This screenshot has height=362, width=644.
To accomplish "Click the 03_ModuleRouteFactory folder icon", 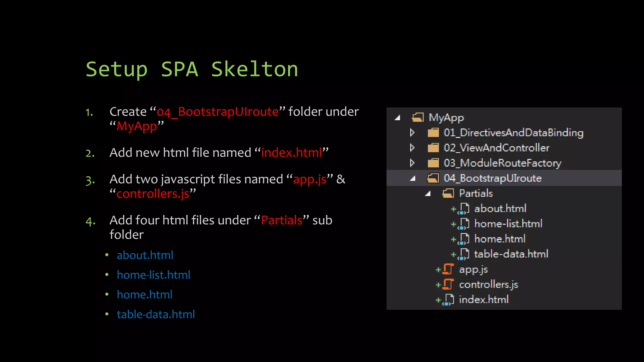I will [x=433, y=163].
